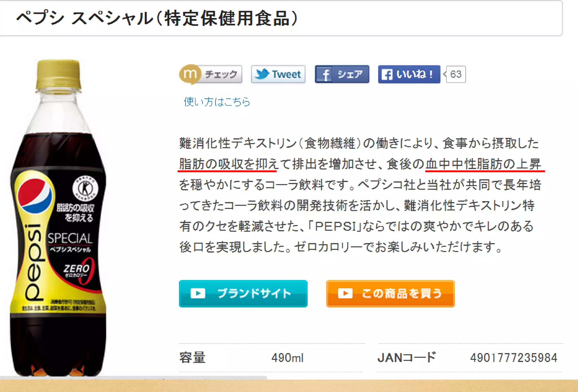Buy the product via この商品を買う button
This screenshot has height=392, width=578.
pyautogui.click(x=390, y=294)
